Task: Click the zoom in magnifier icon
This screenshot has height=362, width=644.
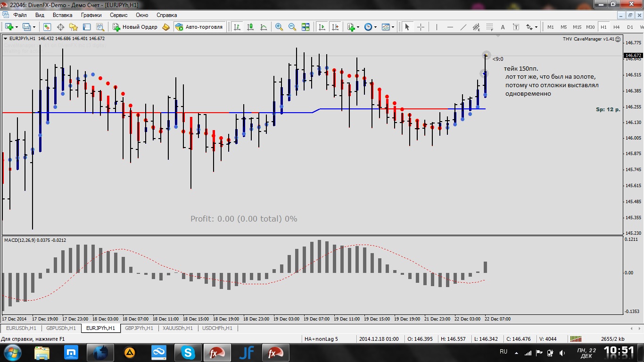Action: point(279,27)
